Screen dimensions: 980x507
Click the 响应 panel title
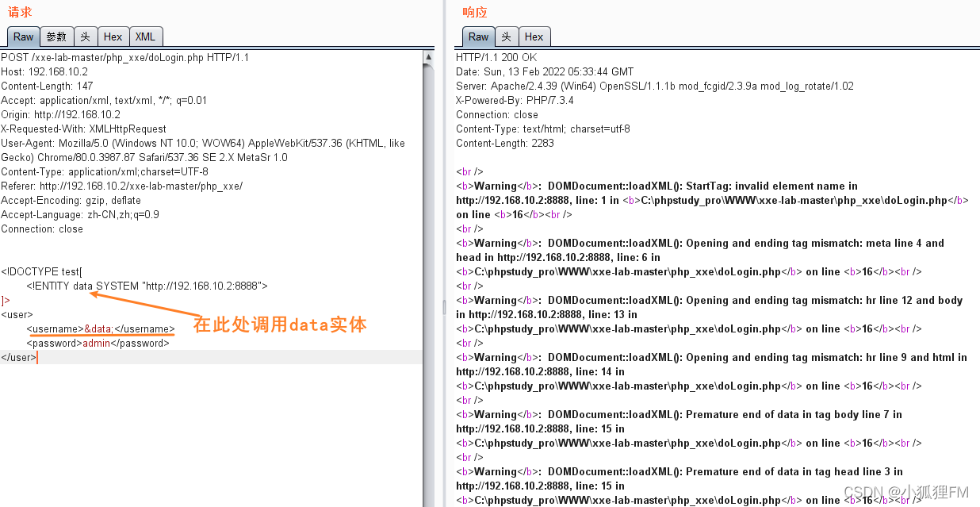point(475,12)
